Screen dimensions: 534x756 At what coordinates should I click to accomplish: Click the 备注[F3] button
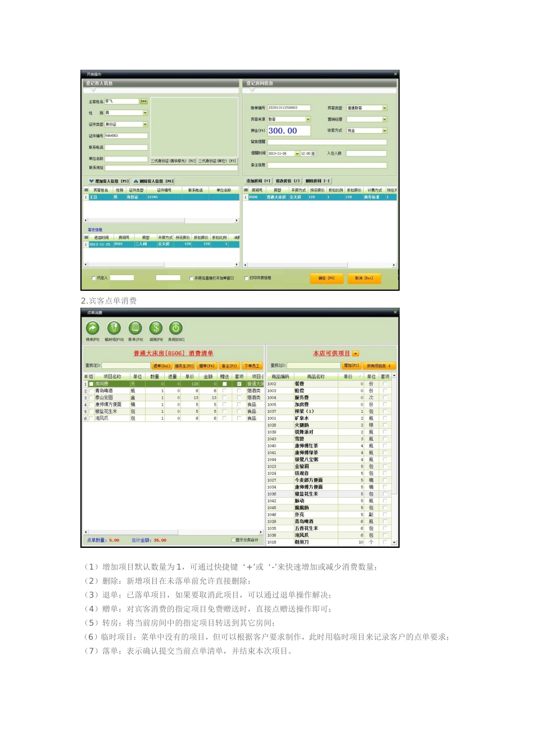coord(229,366)
